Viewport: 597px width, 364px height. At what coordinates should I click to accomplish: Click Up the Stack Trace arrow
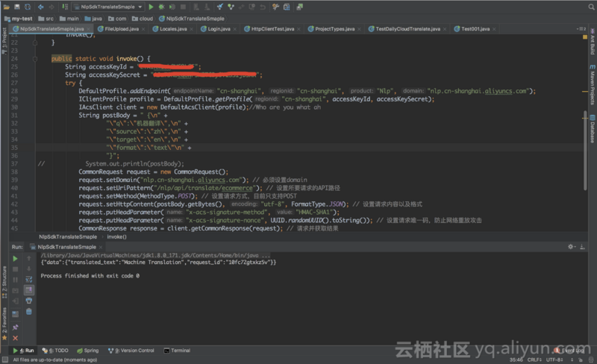tap(29, 259)
